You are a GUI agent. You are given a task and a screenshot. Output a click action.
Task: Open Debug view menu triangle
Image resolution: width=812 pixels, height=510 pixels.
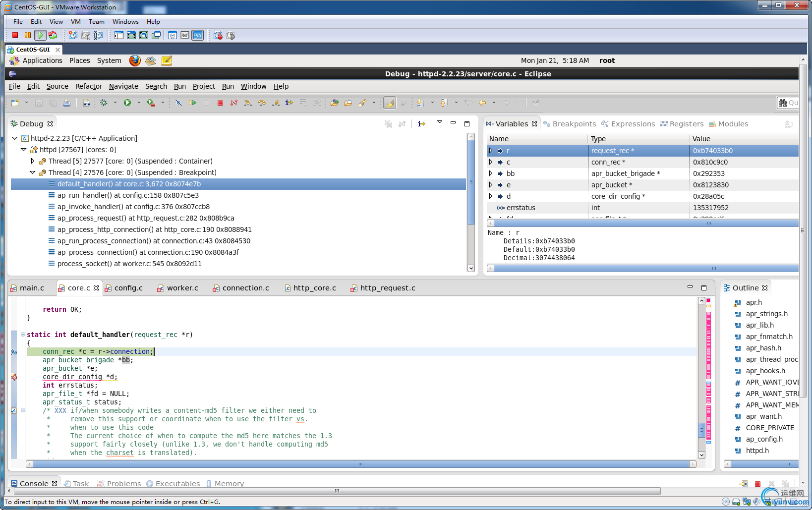point(439,122)
